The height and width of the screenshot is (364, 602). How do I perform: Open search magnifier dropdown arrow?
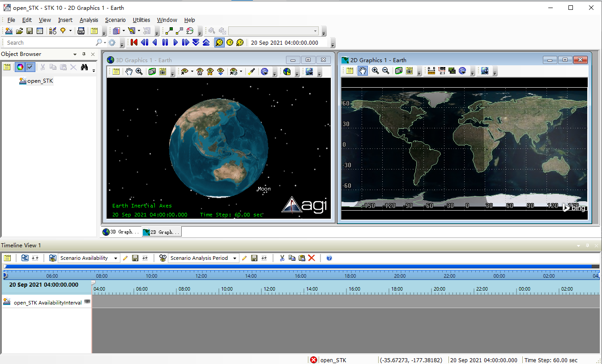click(x=105, y=43)
